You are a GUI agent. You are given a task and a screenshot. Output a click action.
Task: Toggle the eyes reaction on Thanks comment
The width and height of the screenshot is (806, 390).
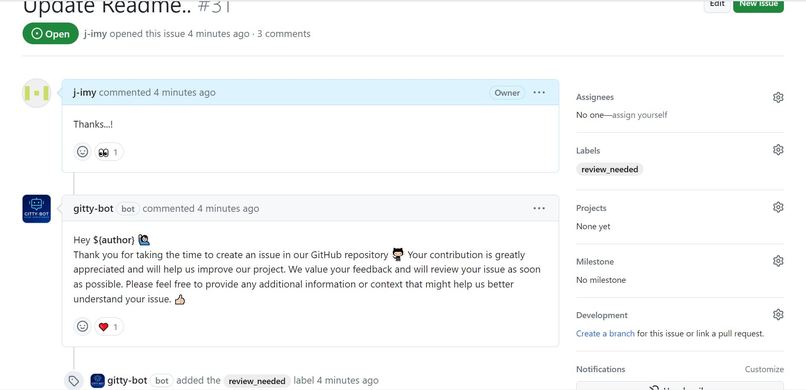[x=108, y=152]
